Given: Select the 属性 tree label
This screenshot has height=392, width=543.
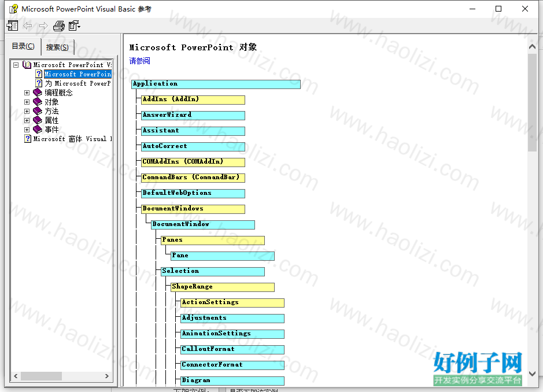Looking at the screenshot, I should (51, 120).
